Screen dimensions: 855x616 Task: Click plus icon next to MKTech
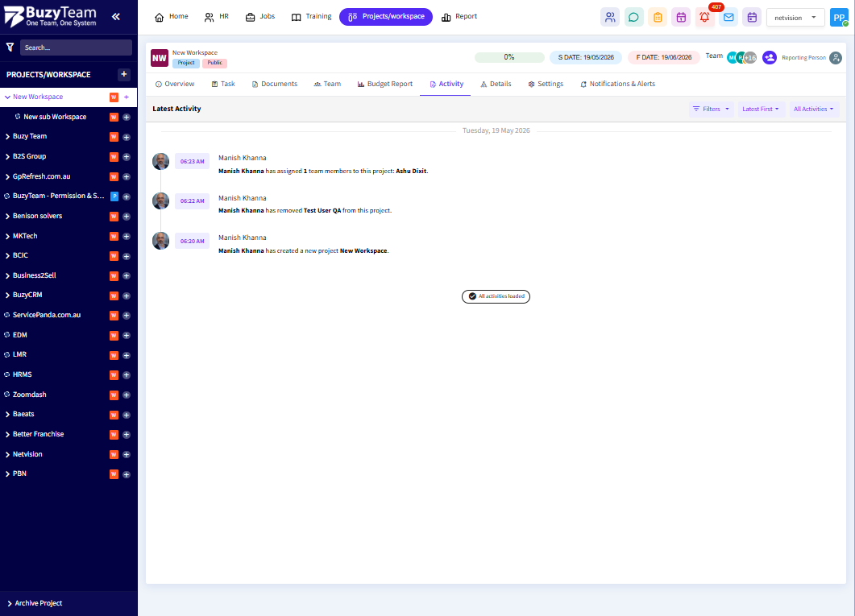pos(127,237)
